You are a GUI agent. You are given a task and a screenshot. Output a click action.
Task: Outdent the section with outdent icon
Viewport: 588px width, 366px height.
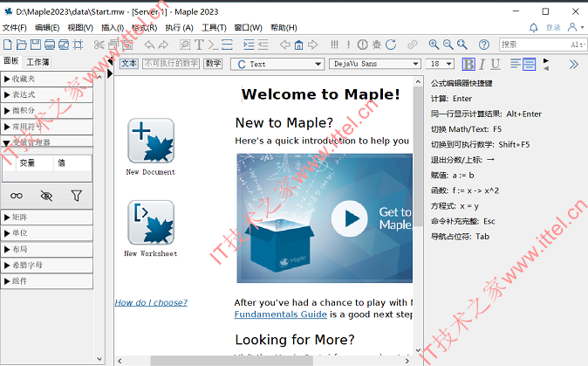pos(263,45)
